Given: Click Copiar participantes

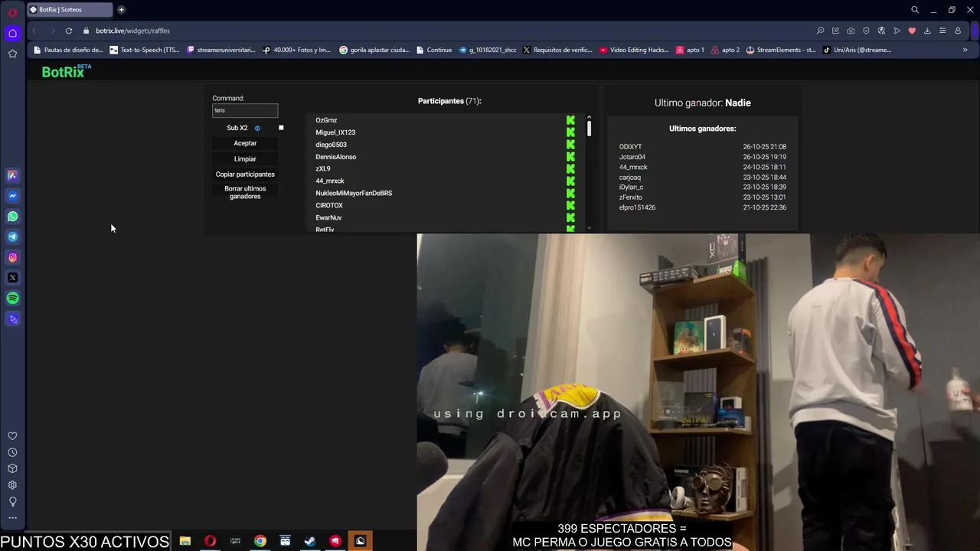Looking at the screenshot, I should click(x=245, y=174).
